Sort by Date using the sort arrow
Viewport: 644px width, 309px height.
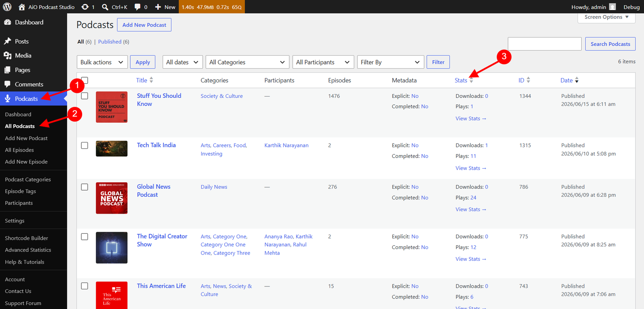click(577, 80)
